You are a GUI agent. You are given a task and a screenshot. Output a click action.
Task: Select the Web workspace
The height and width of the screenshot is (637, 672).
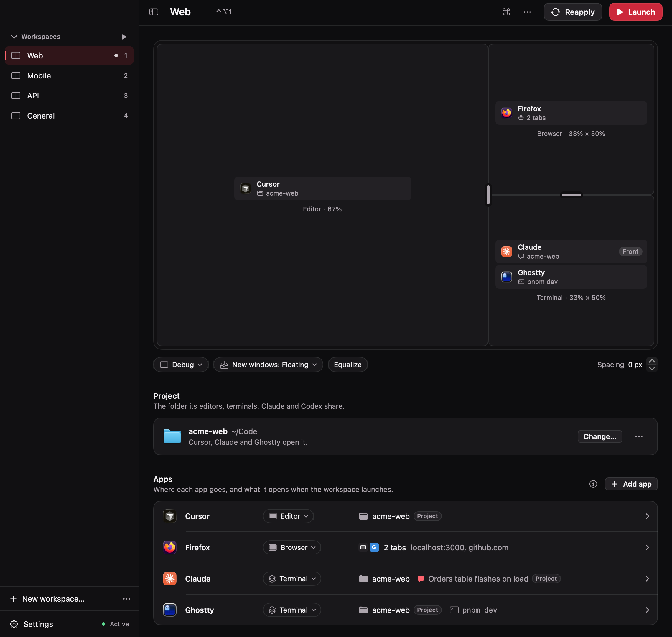pyautogui.click(x=69, y=55)
